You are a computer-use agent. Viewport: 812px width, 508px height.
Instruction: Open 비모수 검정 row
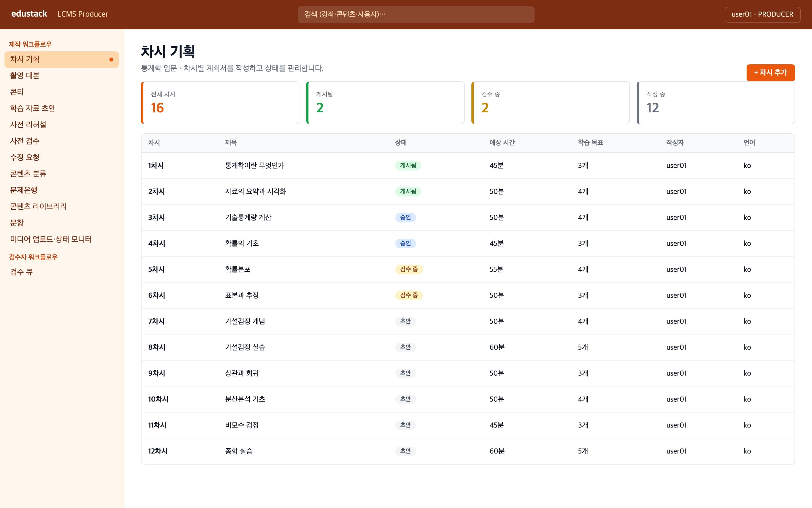pyautogui.click(x=468, y=425)
